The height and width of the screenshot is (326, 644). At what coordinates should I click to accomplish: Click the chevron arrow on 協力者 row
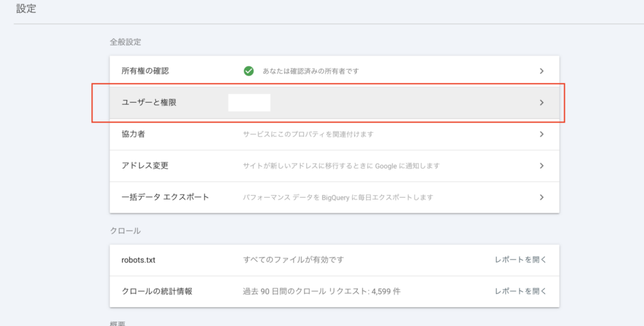pyautogui.click(x=541, y=134)
